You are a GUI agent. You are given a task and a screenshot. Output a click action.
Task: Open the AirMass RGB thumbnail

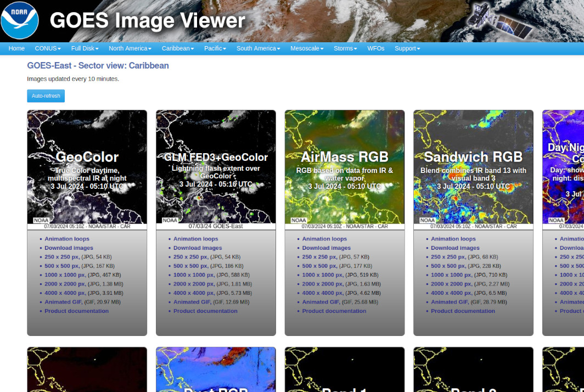point(344,167)
